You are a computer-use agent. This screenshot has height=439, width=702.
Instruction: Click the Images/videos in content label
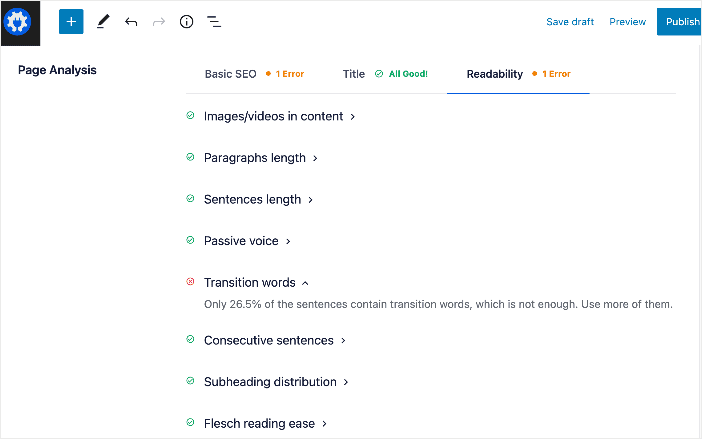(x=274, y=116)
